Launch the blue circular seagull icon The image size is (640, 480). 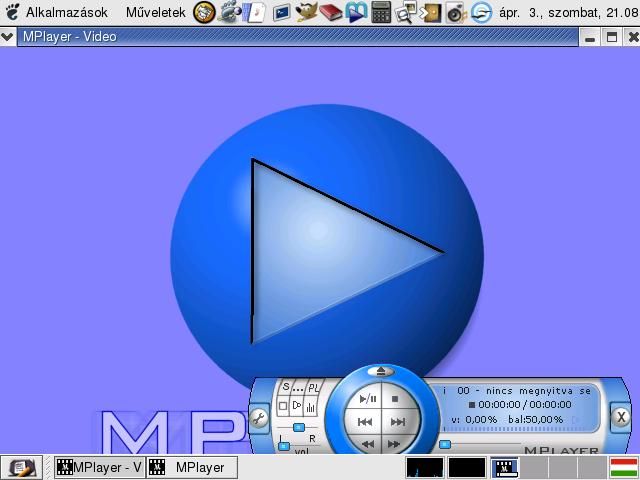point(481,13)
